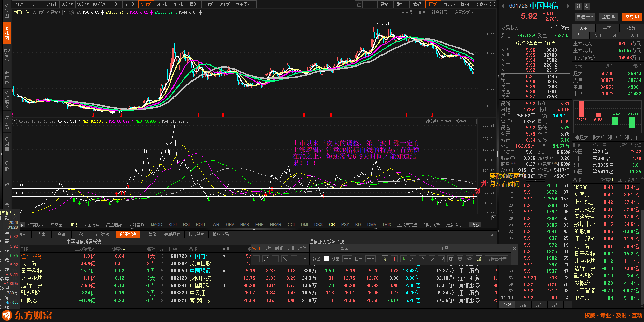Switch to the 周线 weekly chart tab
Image resolution: width=644 pixels, height=322 pixels.
(x=194, y=4)
